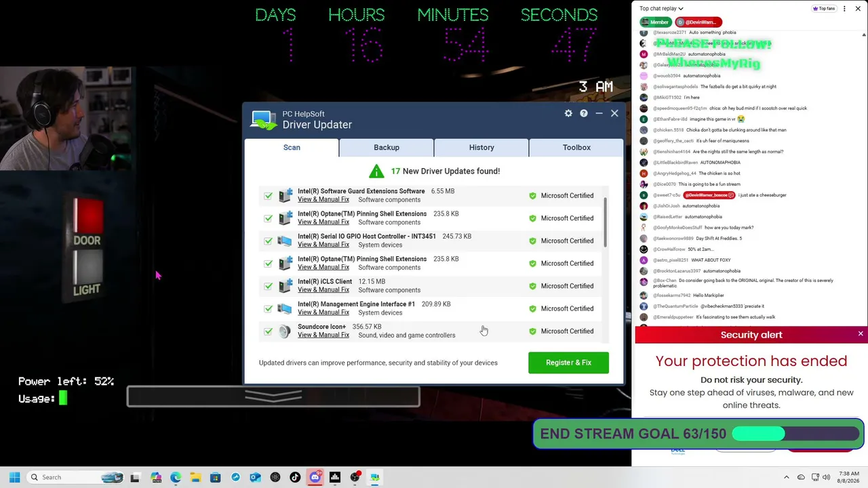868x488 pixels.
Task: Open the Toolbox tab
Action: (576, 147)
